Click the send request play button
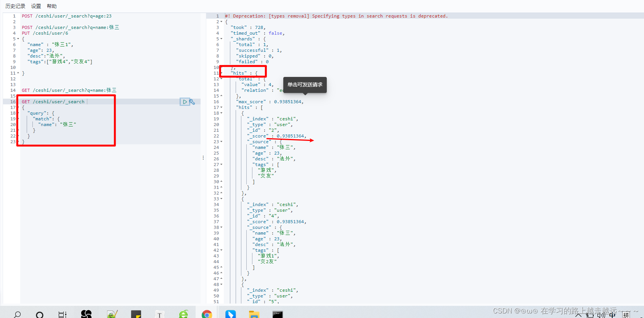644x318 pixels. (x=185, y=102)
